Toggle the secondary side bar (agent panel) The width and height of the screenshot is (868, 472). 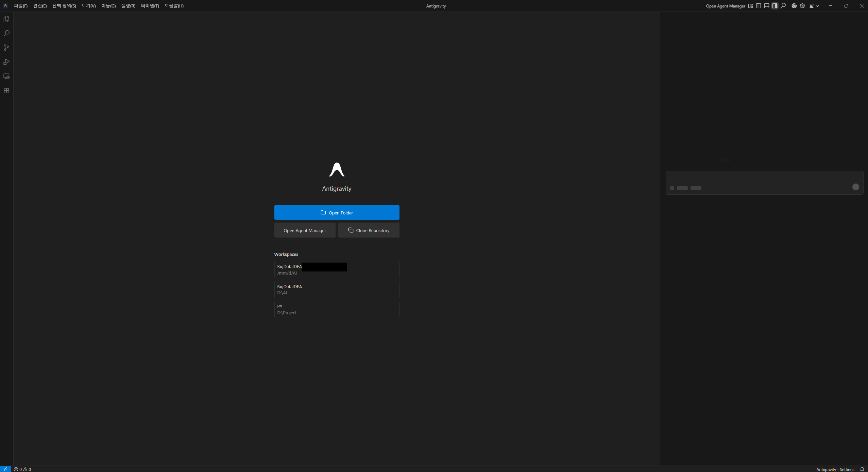775,6
